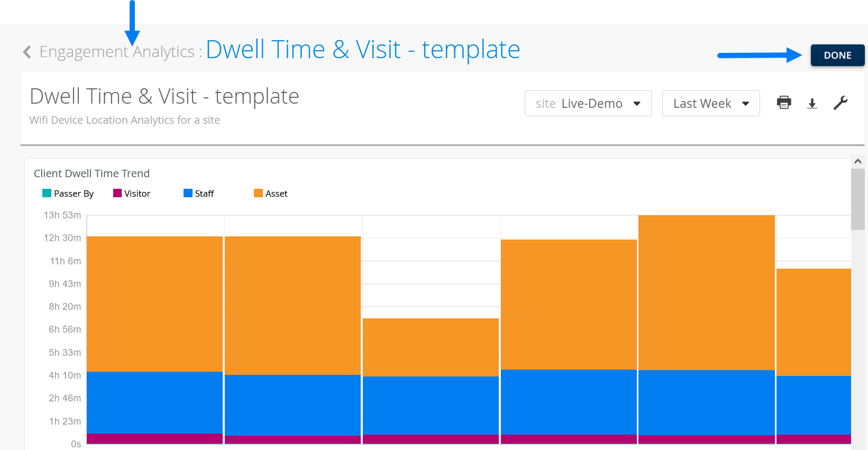Go back using the left chevron

tap(27, 52)
